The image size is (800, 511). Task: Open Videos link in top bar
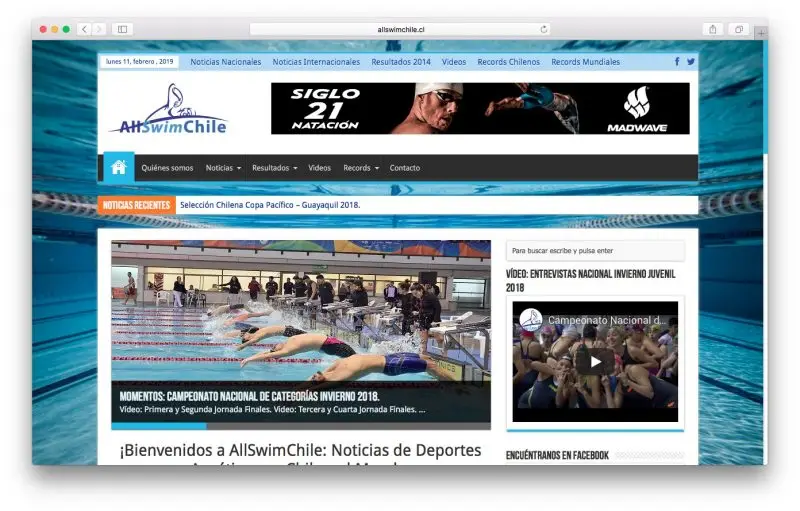pyautogui.click(x=454, y=62)
